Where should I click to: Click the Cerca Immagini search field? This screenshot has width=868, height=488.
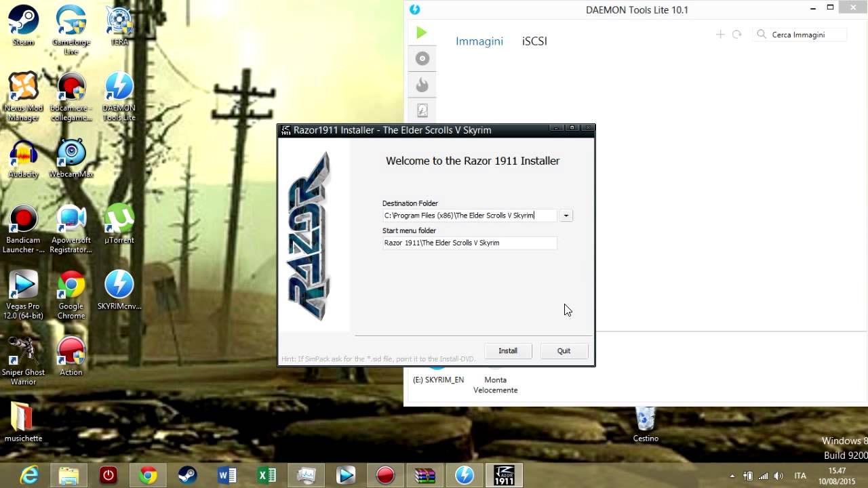[x=800, y=35]
